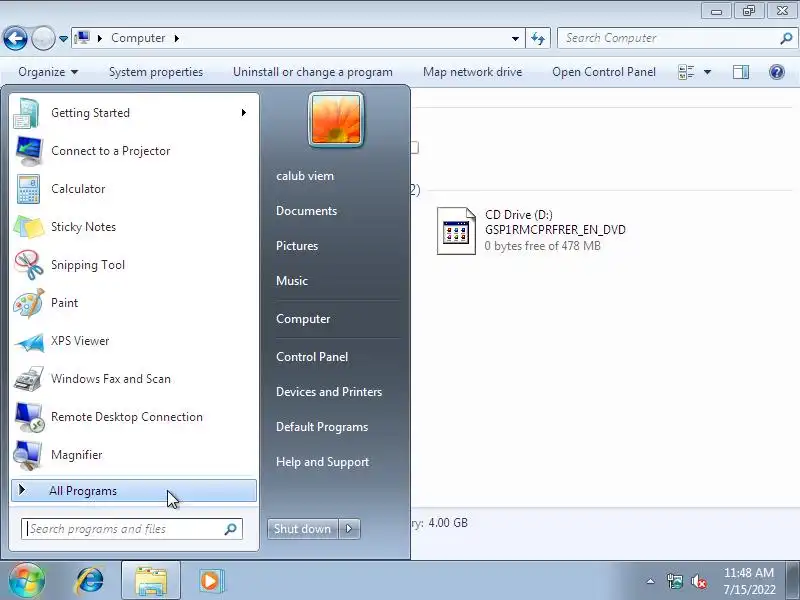Image resolution: width=800 pixels, height=600 pixels.
Task: Launch the Snipping Tool scissors icon
Action: tap(29, 265)
